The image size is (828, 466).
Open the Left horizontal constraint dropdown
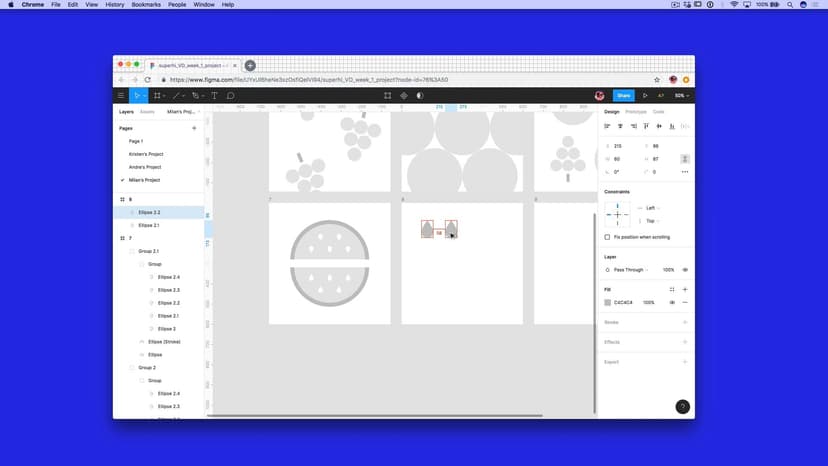[x=652, y=208]
